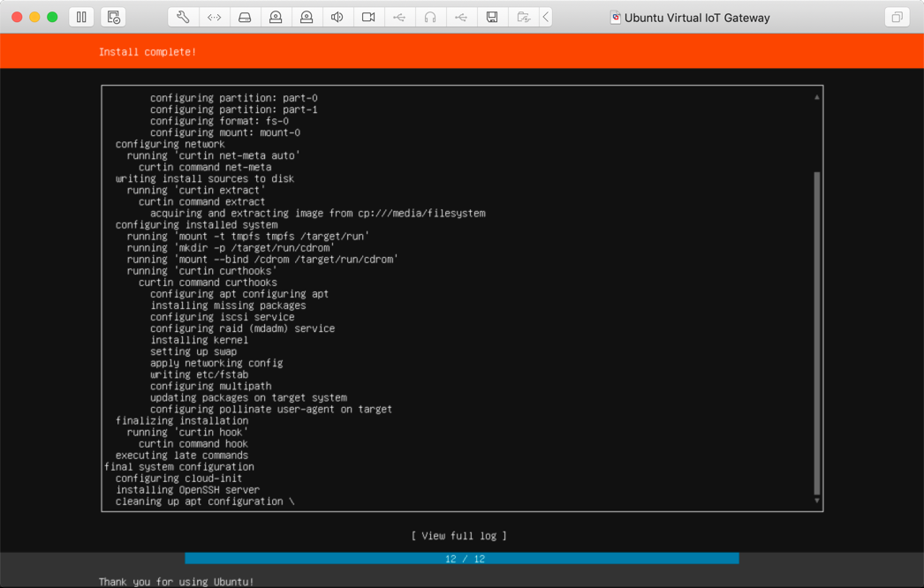Click 'writing etc/fstab' log line
This screenshot has width=924, height=588.
[199, 374]
